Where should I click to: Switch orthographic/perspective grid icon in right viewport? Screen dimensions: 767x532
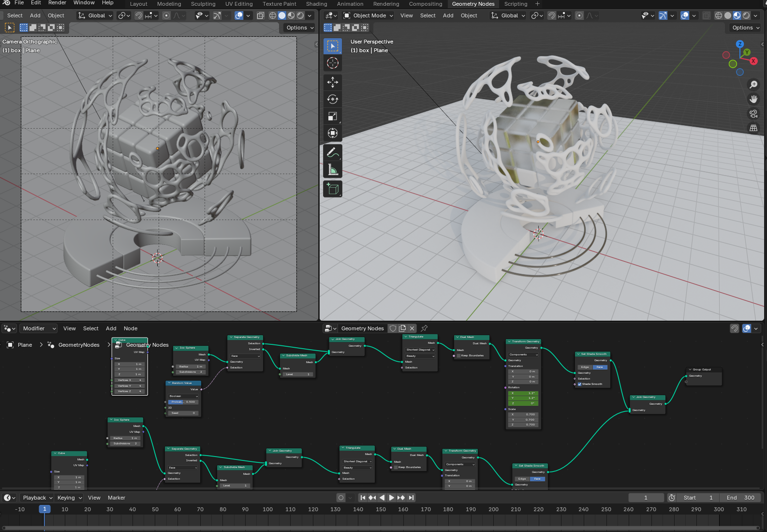tap(753, 128)
